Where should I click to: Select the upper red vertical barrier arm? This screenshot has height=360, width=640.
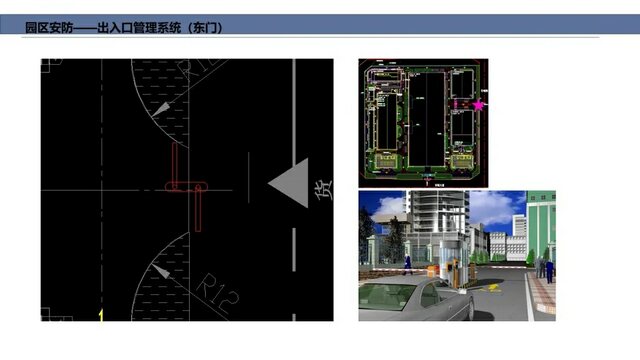click(x=175, y=166)
